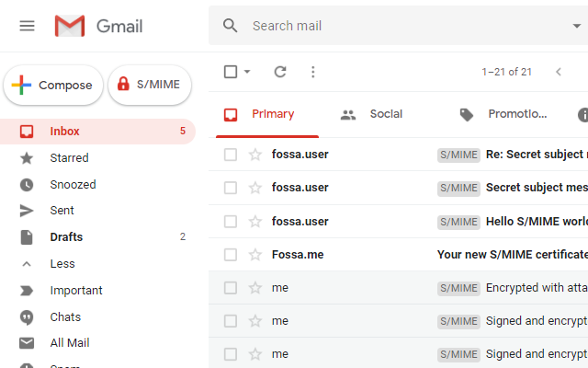
Task: Open the More options three-dot menu
Action: (x=313, y=72)
